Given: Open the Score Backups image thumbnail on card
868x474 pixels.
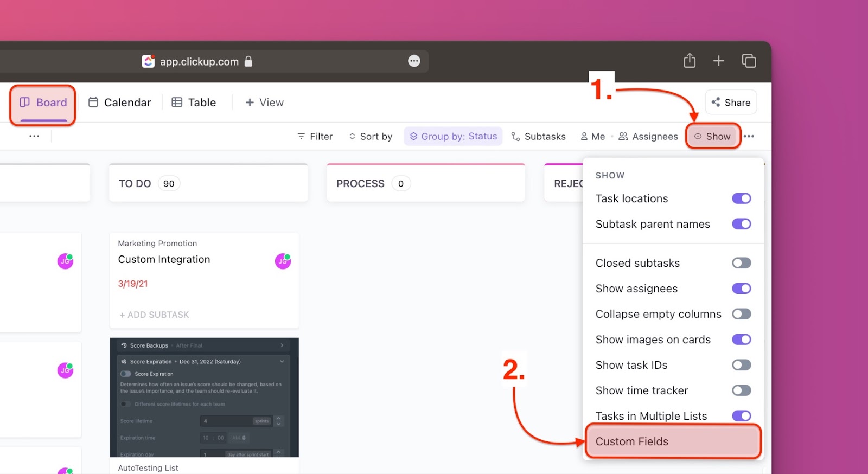Looking at the screenshot, I should 204,398.
